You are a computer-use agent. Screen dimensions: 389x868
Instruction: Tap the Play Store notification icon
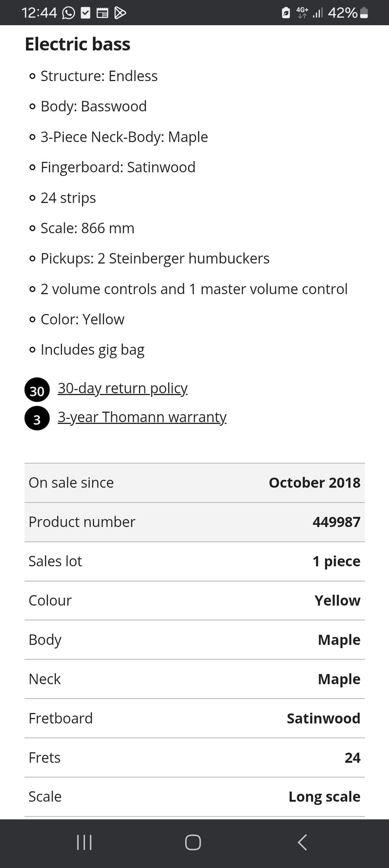120,13
